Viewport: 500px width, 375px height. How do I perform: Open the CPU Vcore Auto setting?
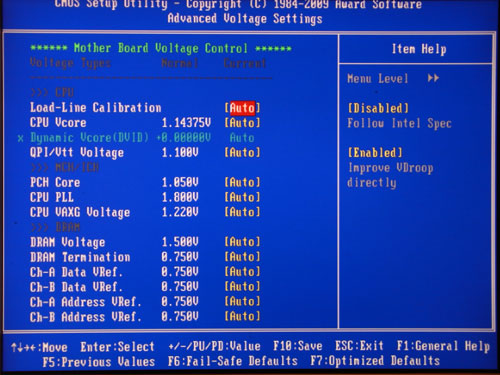pos(242,123)
